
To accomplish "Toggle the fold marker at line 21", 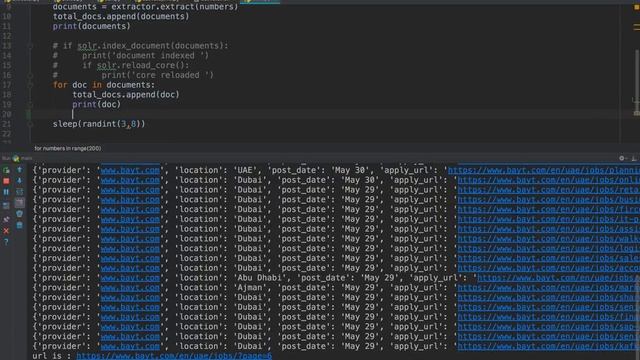I will click(x=30, y=124).
